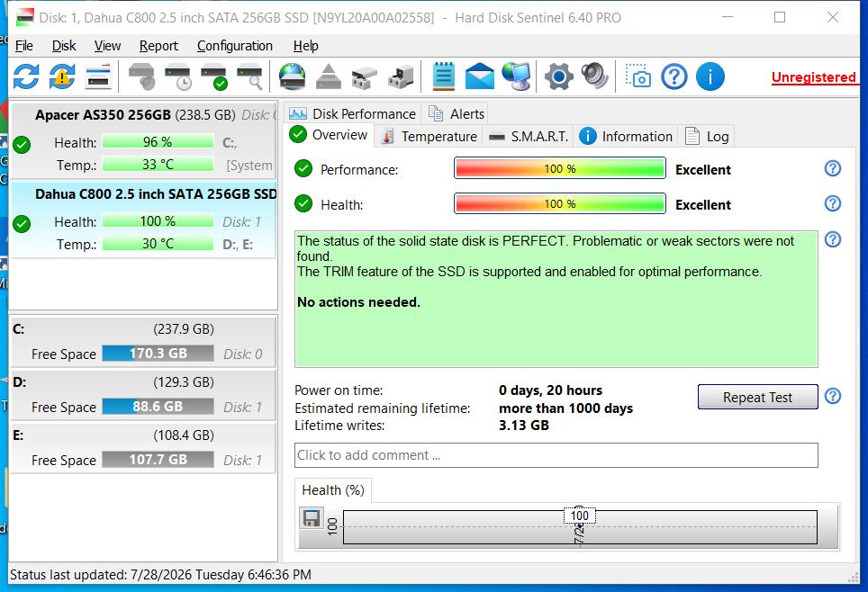Click help icon beside Health rating
Viewport: 868px width, 592px height.
pos(833,203)
